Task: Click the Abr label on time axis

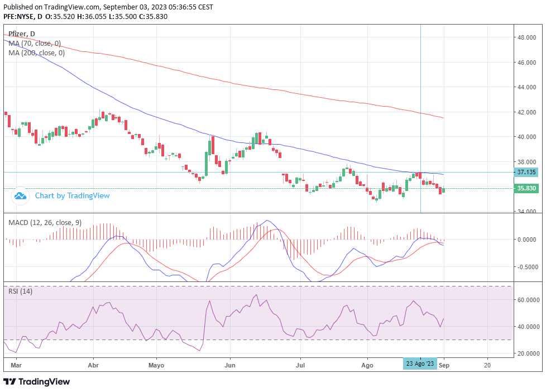Action: tap(93, 365)
